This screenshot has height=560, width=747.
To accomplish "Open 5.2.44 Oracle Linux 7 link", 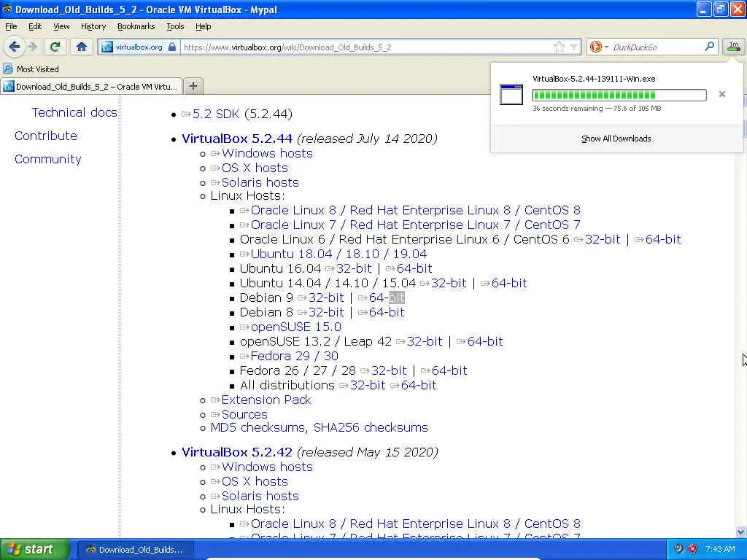I will coord(415,225).
